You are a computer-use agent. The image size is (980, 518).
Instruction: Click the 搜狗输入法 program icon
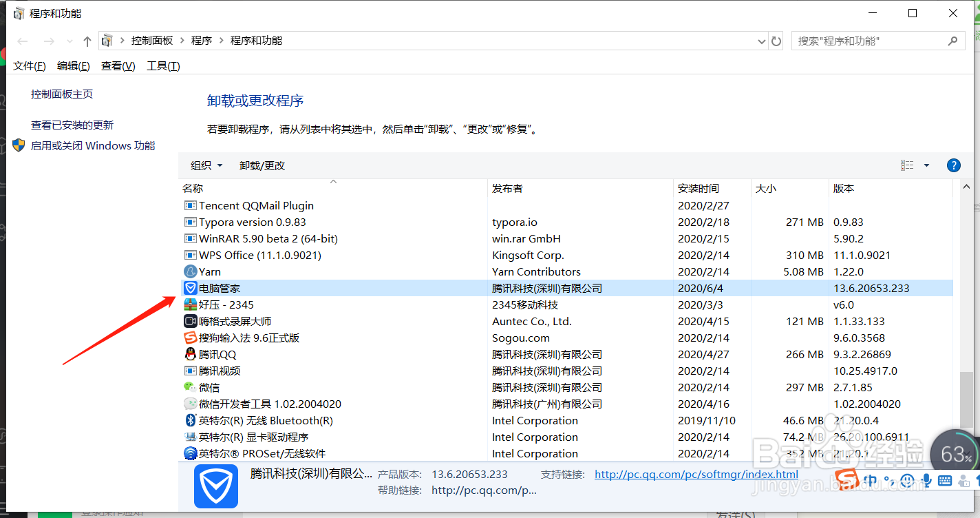click(x=191, y=338)
